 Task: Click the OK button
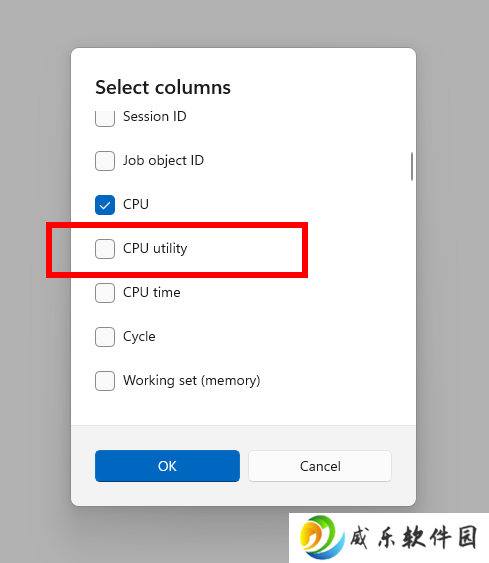[x=167, y=466]
